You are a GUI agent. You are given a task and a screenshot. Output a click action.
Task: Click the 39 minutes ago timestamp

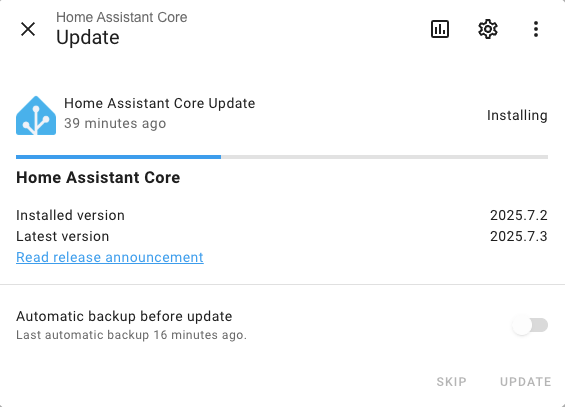(115, 124)
